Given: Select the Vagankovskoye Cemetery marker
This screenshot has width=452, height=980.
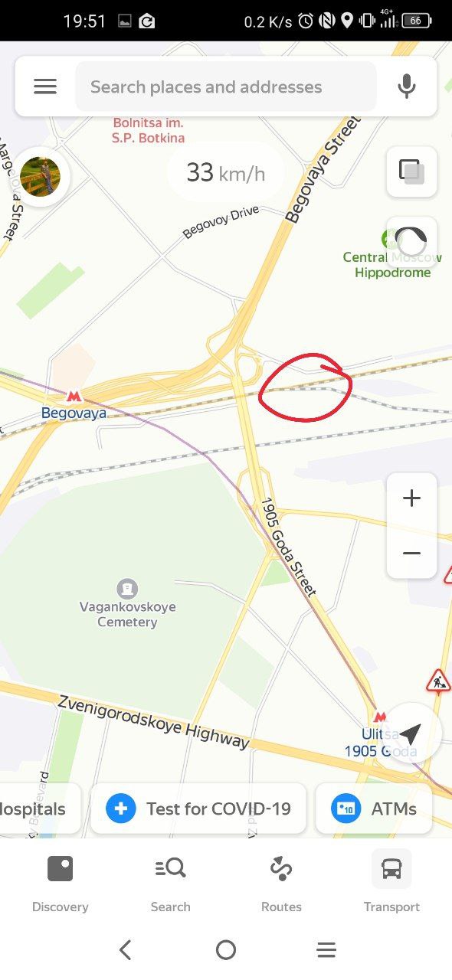Looking at the screenshot, I should point(127,589).
